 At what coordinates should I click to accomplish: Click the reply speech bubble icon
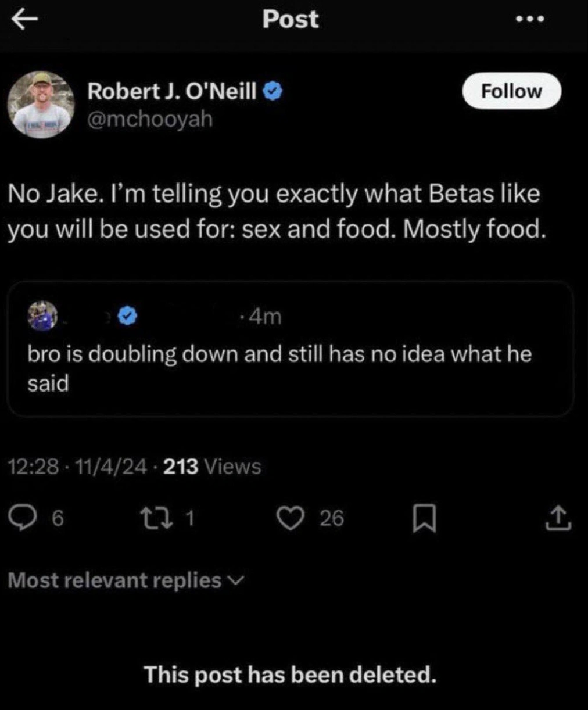[23, 518]
